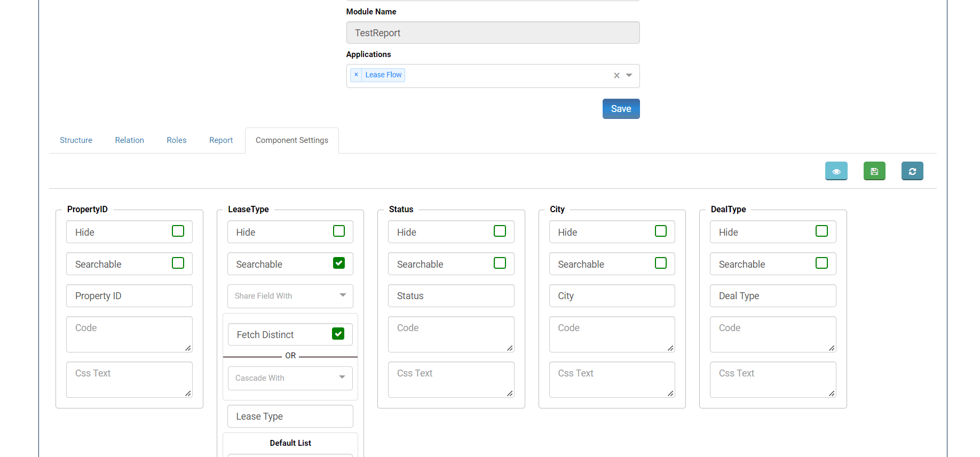Open the Share Field With dropdown

pos(290,296)
